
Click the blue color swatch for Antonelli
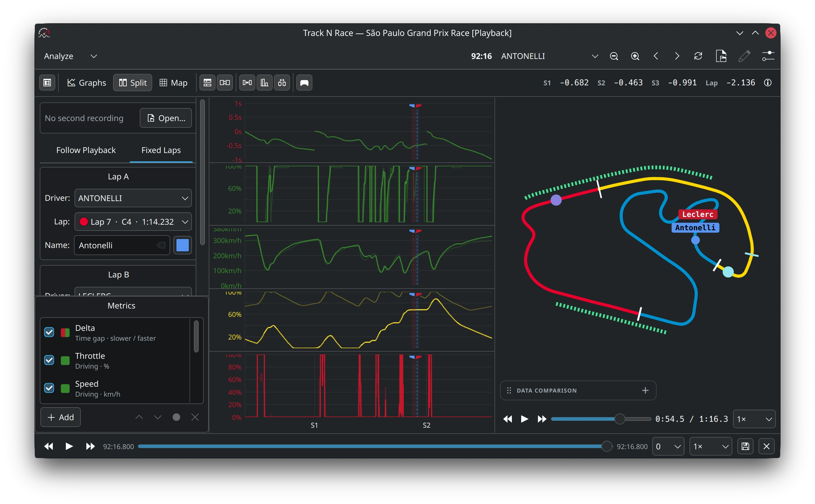(183, 245)
